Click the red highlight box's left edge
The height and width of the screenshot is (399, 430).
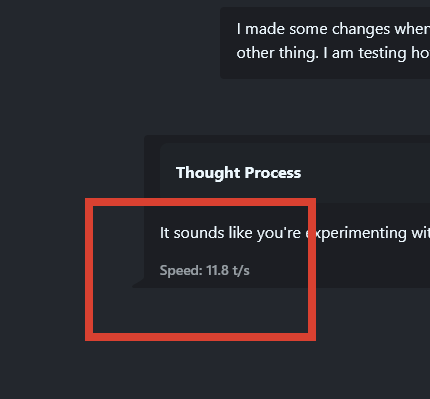89,269
